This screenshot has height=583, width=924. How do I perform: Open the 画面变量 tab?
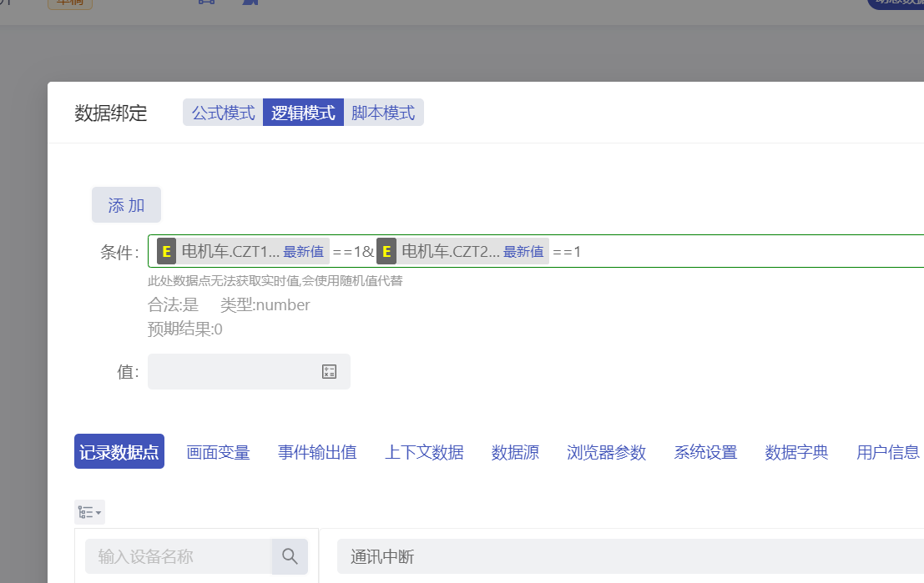218,452
